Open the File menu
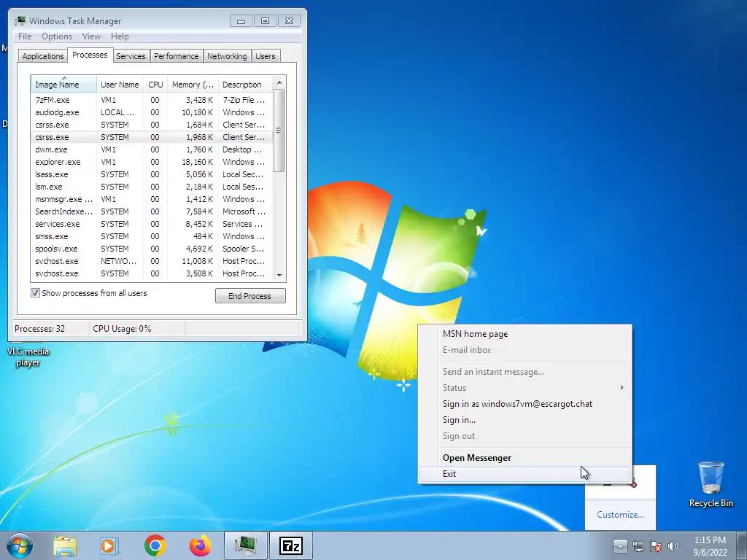Viewport: 747px width, 560px height. (25, 36)
